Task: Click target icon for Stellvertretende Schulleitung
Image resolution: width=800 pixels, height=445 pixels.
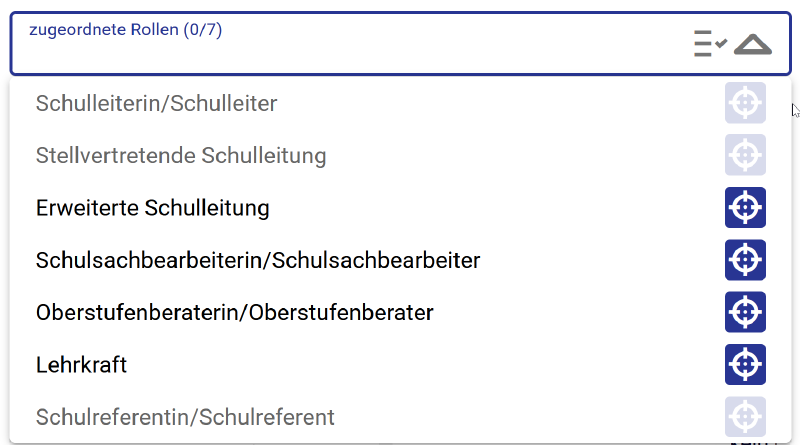Action: tap(745, 155)
